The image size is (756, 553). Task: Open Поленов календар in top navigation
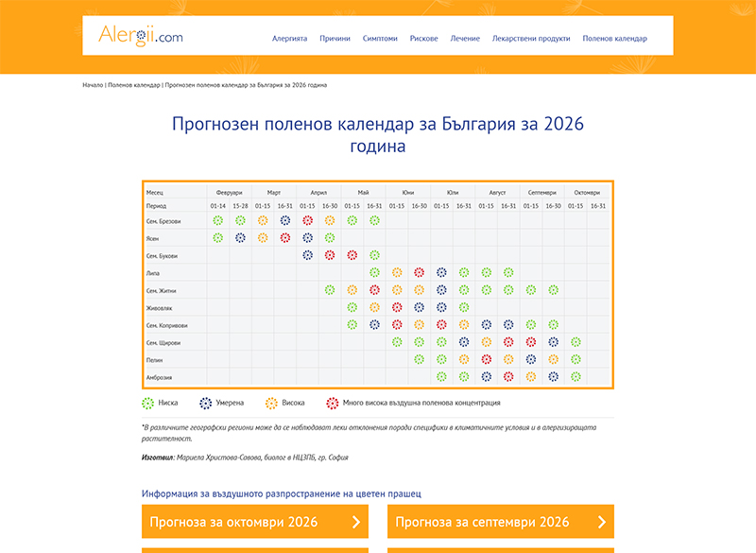pyautogui.click(x=615, y=39)
